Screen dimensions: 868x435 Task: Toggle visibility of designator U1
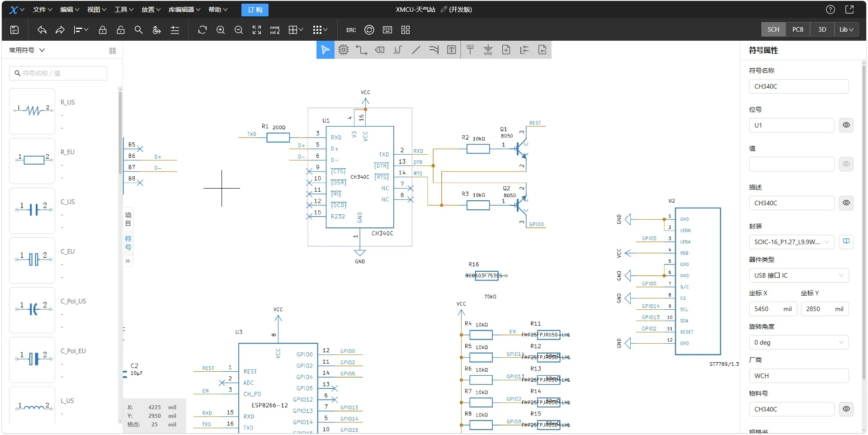pyautogui.click(x=846, y=125)
